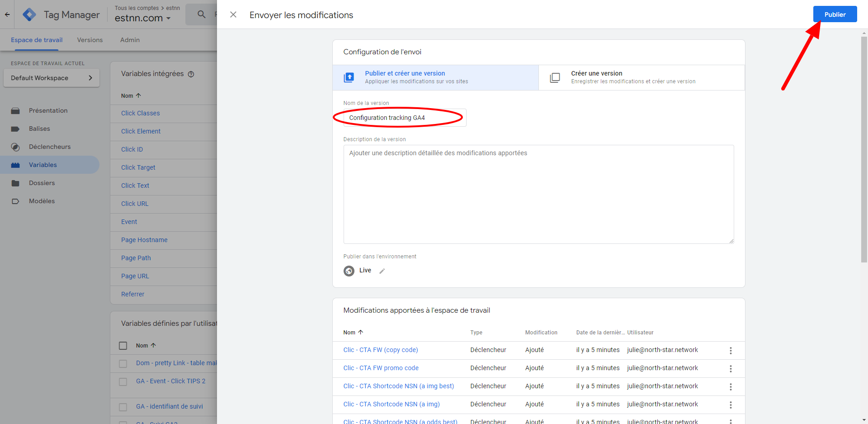The image size is (868, 424).
Task: Open the three-dot menu for Clic - CTA FW (copy code)
Action: [730, 351]
